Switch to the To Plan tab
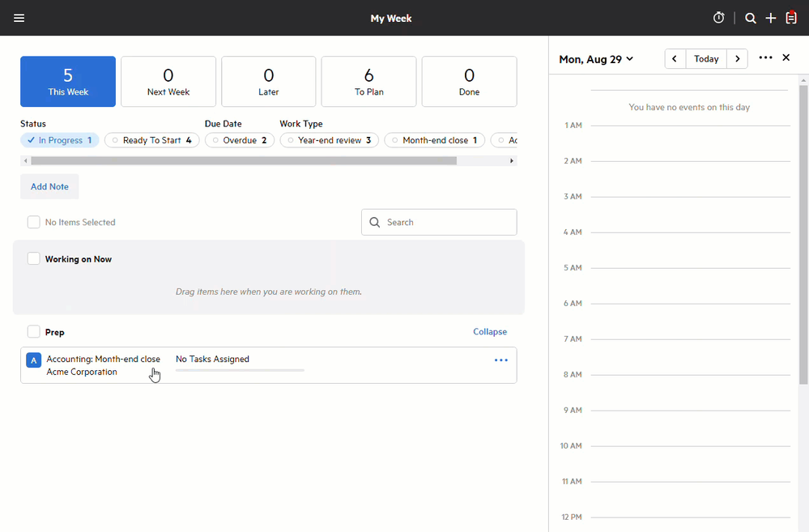Screen dimensions: 809x532 [368, 82]
